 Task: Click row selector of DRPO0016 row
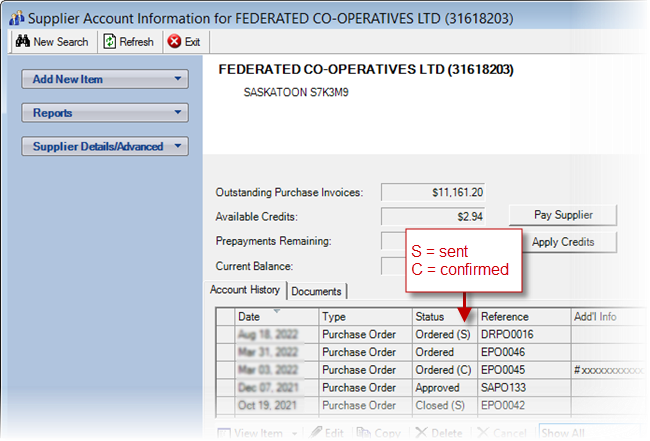tap(226, 334)
